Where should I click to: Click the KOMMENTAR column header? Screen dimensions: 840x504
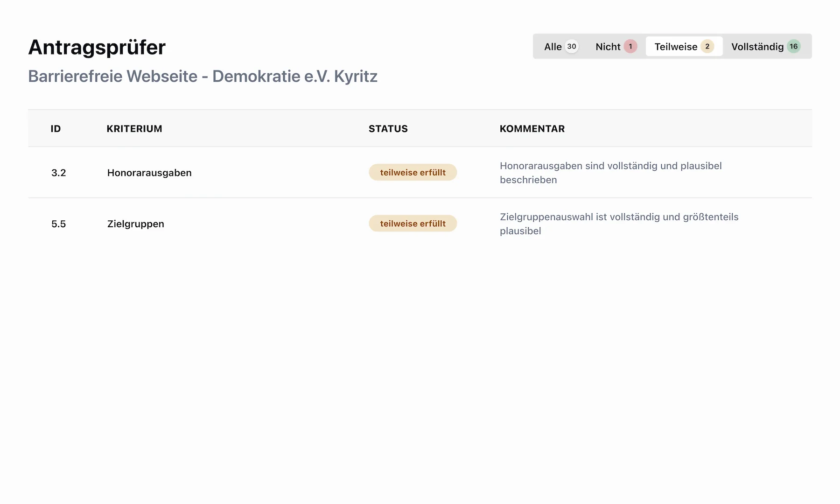(x=532, y=129)
